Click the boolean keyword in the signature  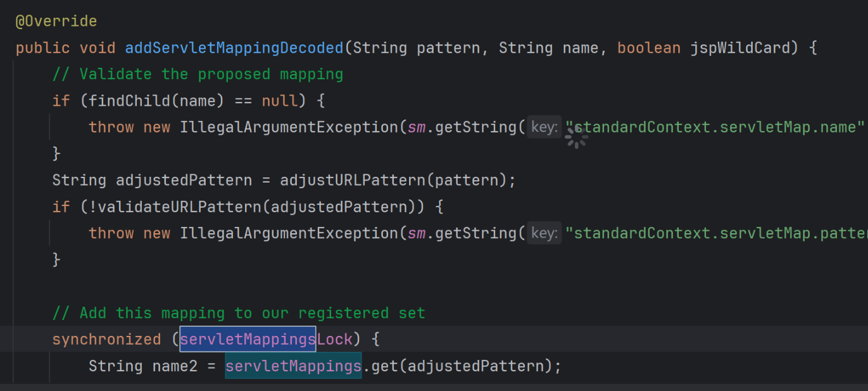coord(648,48)
